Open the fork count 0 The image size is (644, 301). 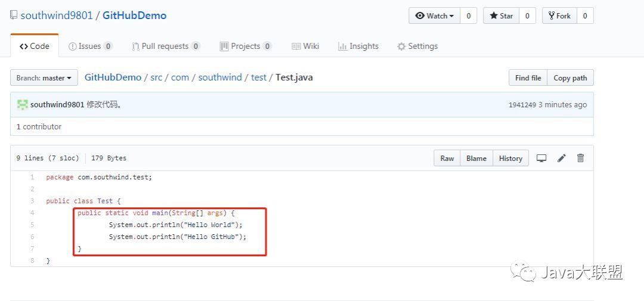586,15
